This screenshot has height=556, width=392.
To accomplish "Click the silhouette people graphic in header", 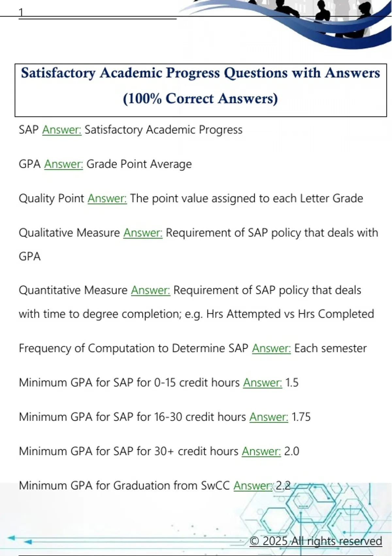I will pyautogui.click(x=314, y=13).
